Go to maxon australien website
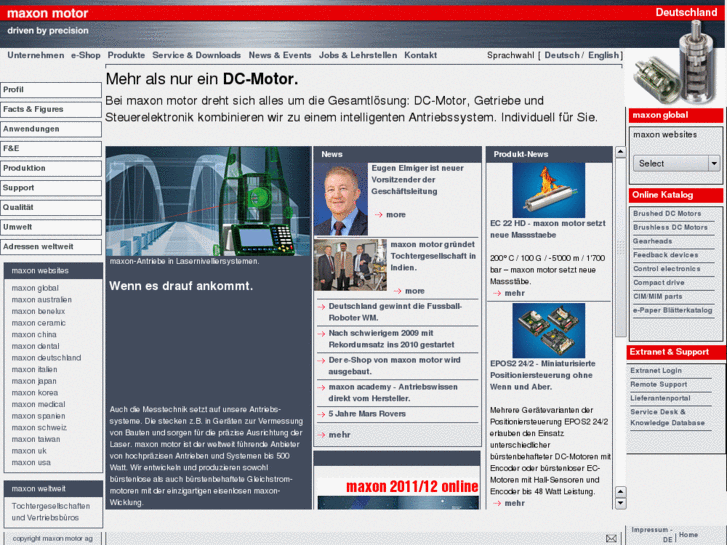727x545 pixels. tap(42, 300)
